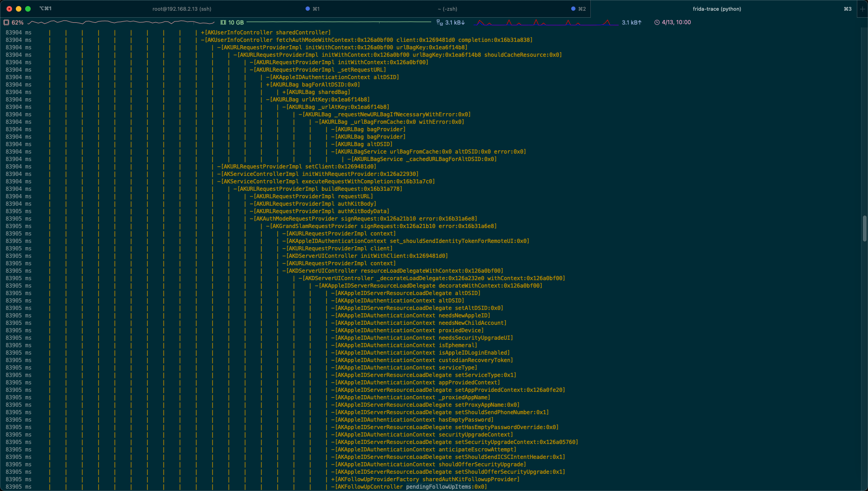Click the setHasEmptyPasswordOverride:0x0 line
The width and height of the screenshot is (868, 491).
pyautogui.click(x=445, y=427)
